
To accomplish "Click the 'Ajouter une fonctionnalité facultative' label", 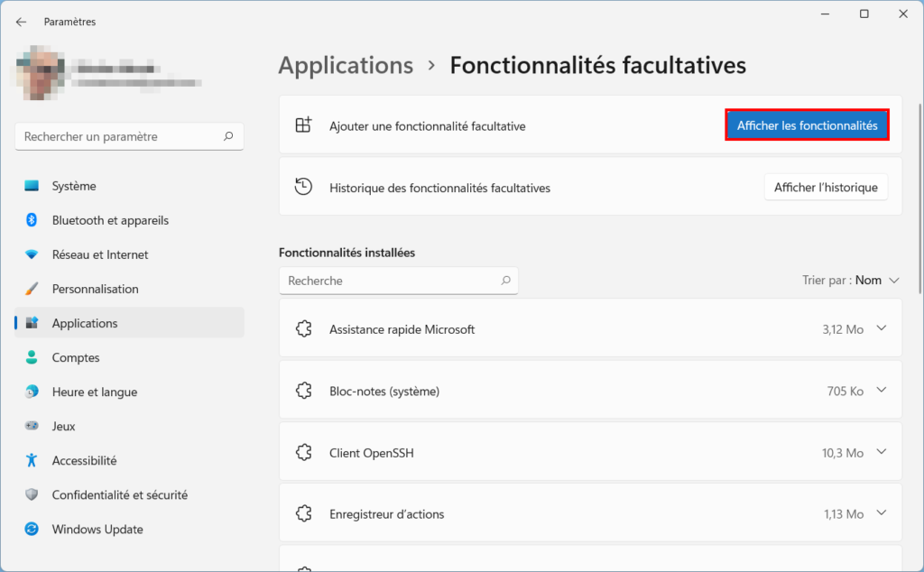I will pyautogui.click(x=427, y=126).
